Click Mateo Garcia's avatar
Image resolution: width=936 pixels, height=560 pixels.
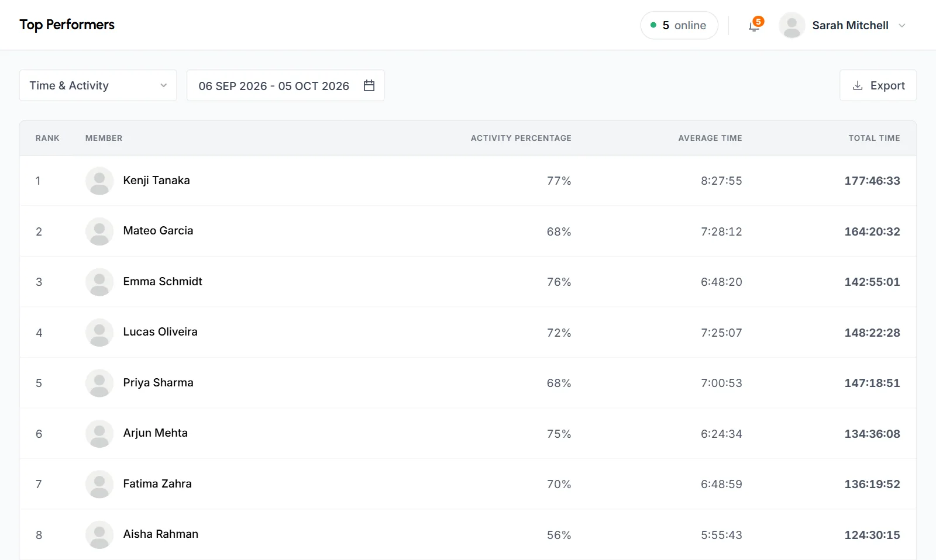pyautogui.click(x=99, y=231)
